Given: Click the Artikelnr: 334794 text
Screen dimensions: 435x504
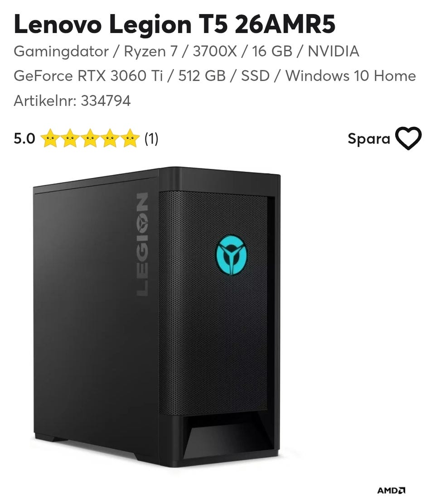Looking at the screenshot, I should click(72, 101).
